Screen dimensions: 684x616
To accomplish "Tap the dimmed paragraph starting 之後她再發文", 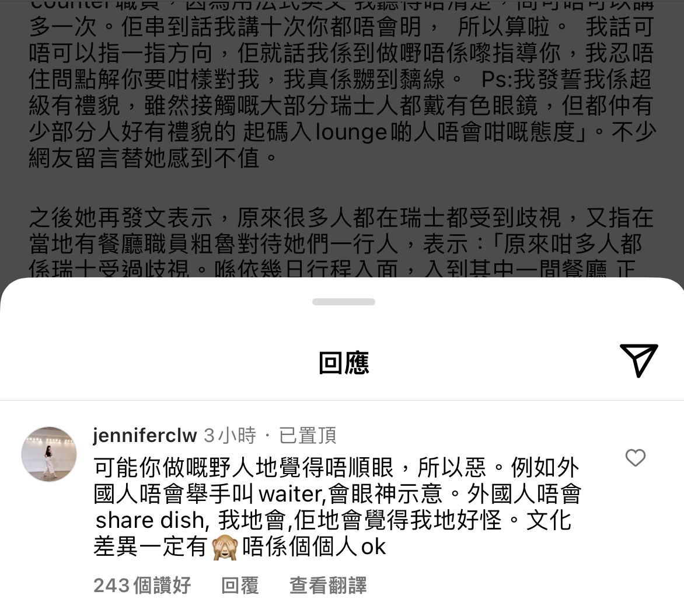I will (341, 243).
